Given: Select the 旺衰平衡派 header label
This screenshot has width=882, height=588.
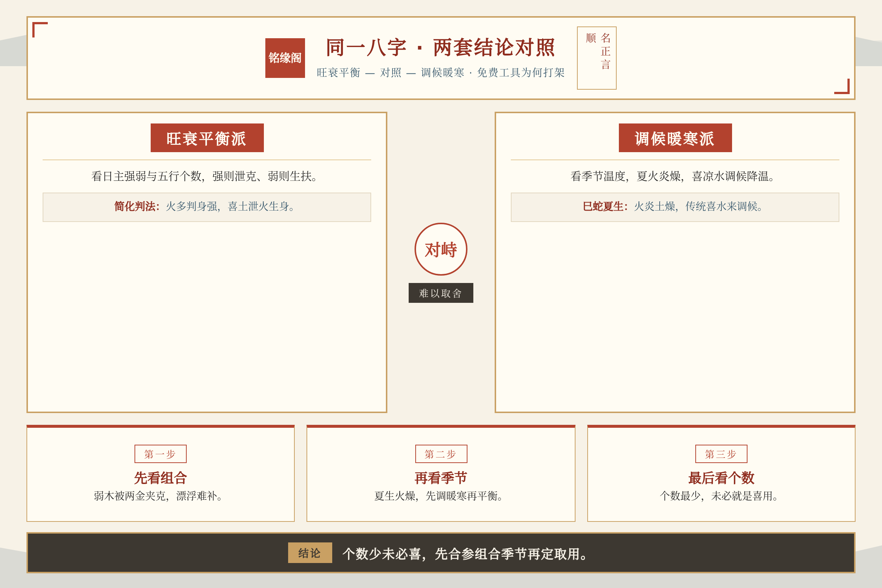Looking at the screenshot, I should coord(207,137).
